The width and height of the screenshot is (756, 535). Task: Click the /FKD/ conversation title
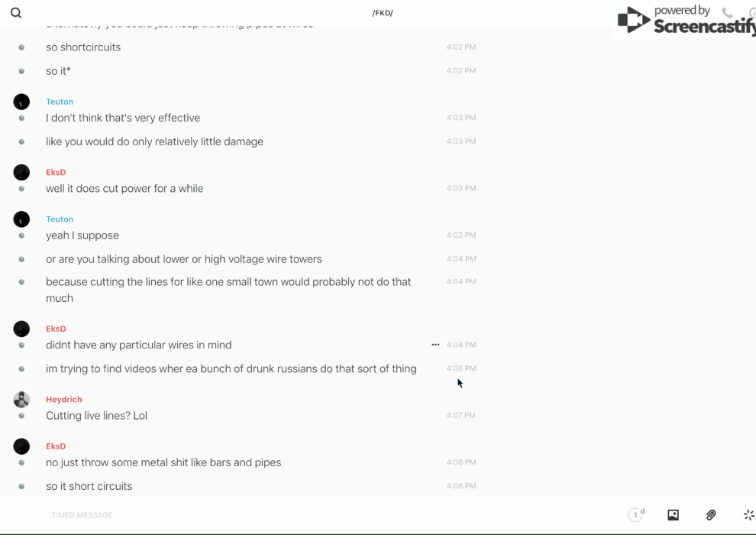tap(383, 13)
